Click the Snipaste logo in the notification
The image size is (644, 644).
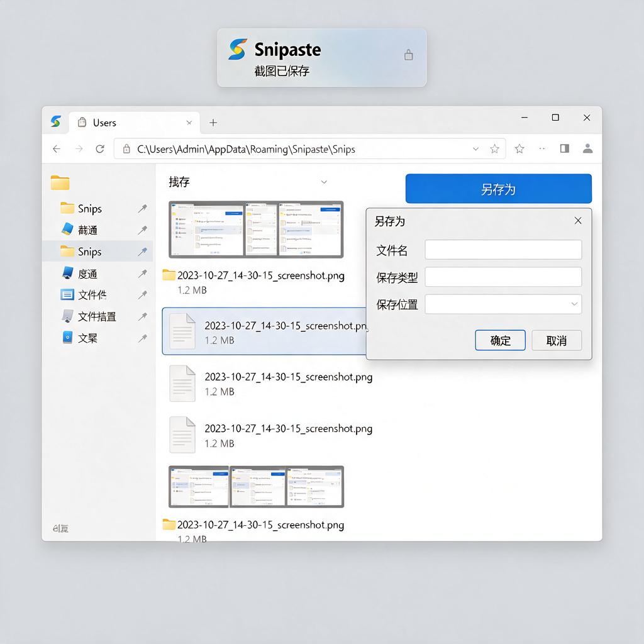click(238, 49)
